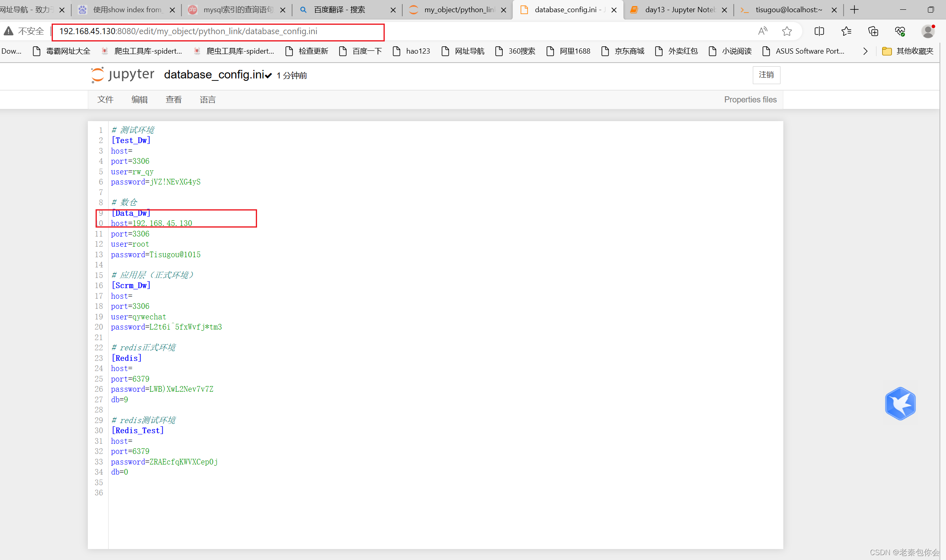Close the day13 Jupyter Notebook tab
Image resolution: width=946 pixels, height=560 pixels.
click(724, 10)
